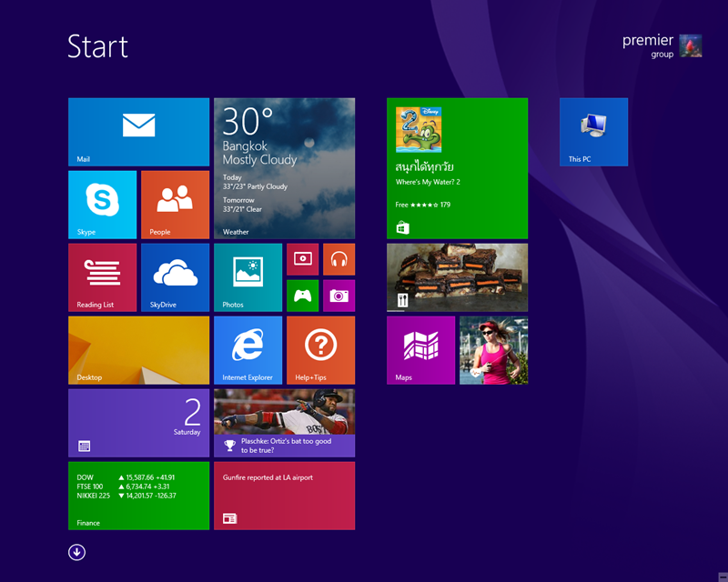Launch Internet Explorer tile
The width and height of the screenshot is (728, 582).
248,350
